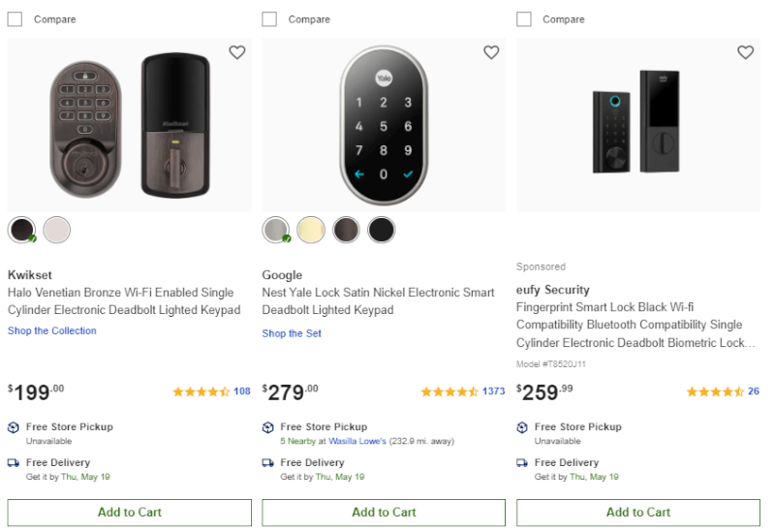This screenshot has height=532, width=775.
Task: Tick the Compare checkbox for eufy Security lock
Action: click(524, 19)
